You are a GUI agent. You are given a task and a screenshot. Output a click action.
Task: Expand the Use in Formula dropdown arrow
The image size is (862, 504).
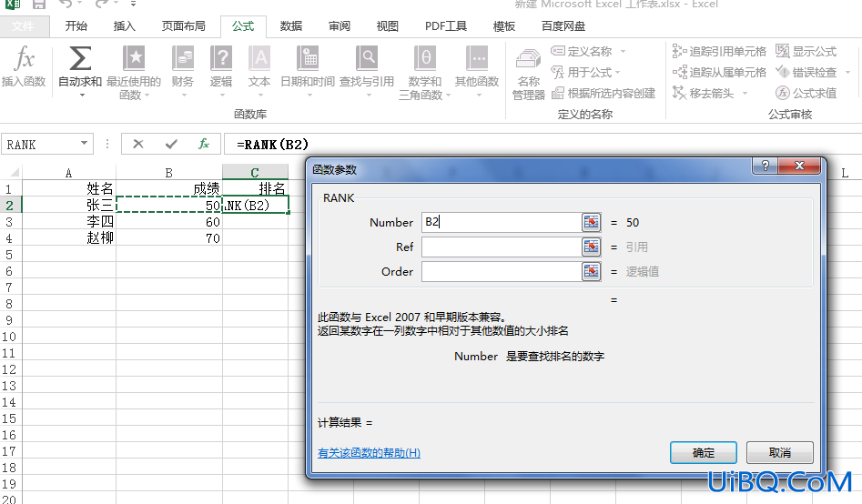(x=618, y=72)
